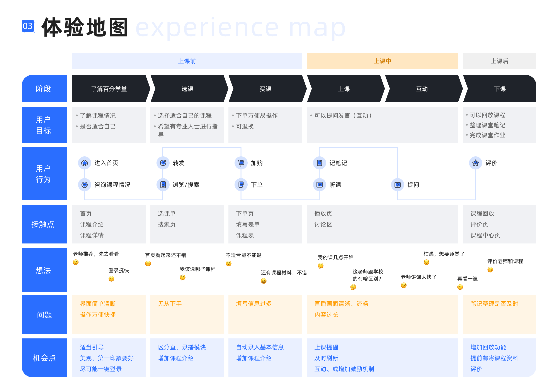558x392 pixels.
Task: Click the text 笔记整理是否及时
Action: pos(494,304)
